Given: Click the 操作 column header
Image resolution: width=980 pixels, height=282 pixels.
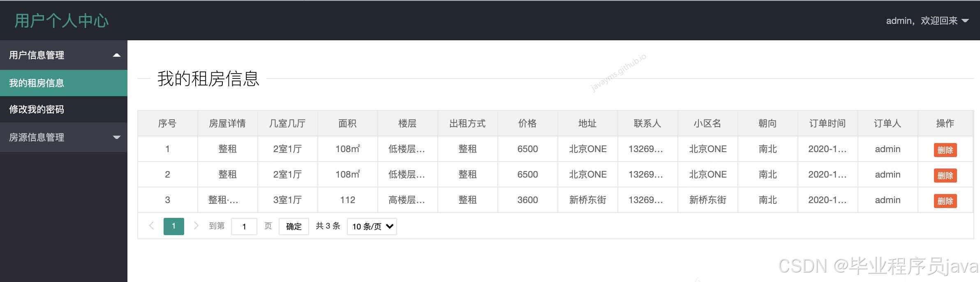Looking at the screenshot, I should 945,123.
